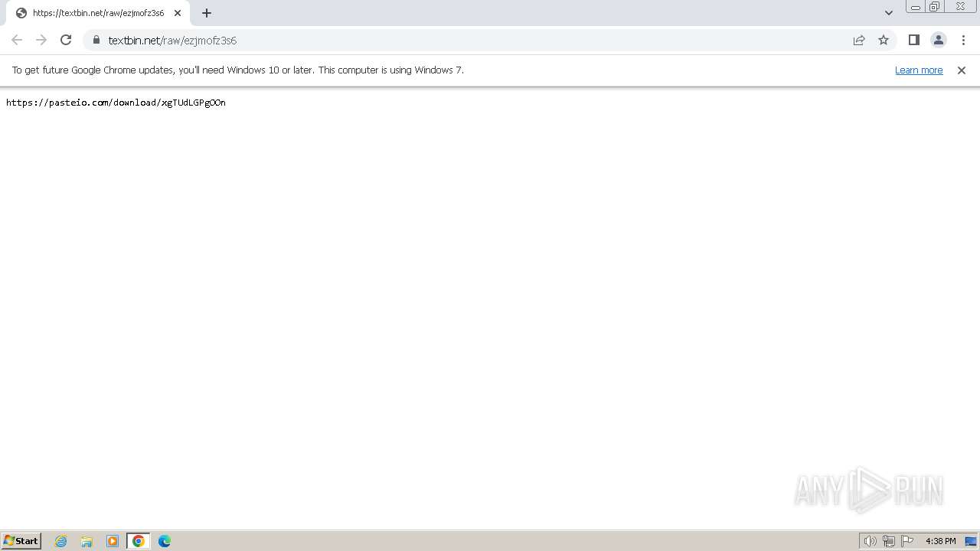This screenshot has height=551, width=980.
Task: Reload the textbin.net page
Action: pyautogui.click(x=66, y=40)
